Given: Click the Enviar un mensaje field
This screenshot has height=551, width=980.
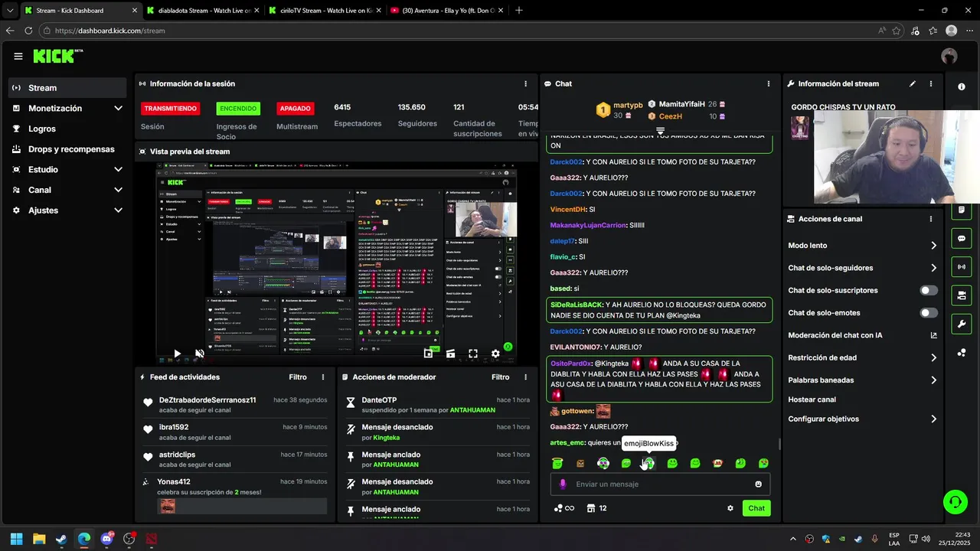Looking at the screenshot, I should point(660,484).
